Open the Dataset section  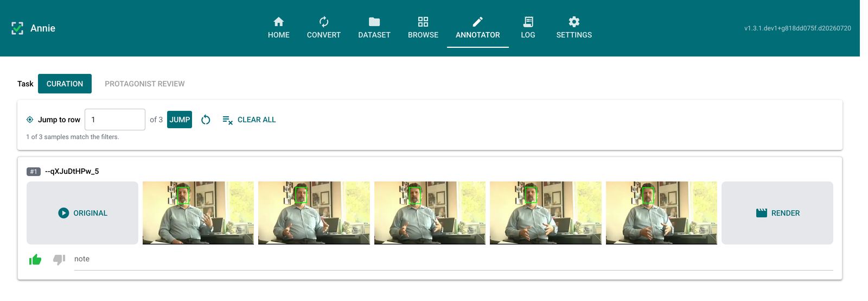coord(374,28)
